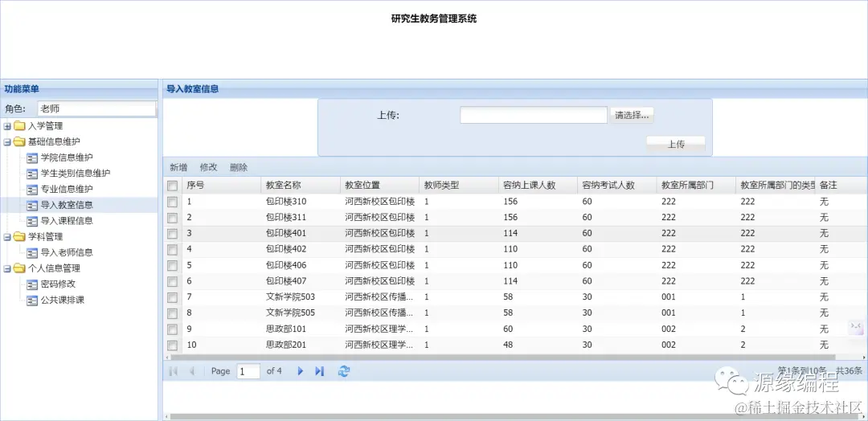Collapse the 个人信息管理 tree node
The height and width of the screenshot is (421, 868).
point(7,269)
